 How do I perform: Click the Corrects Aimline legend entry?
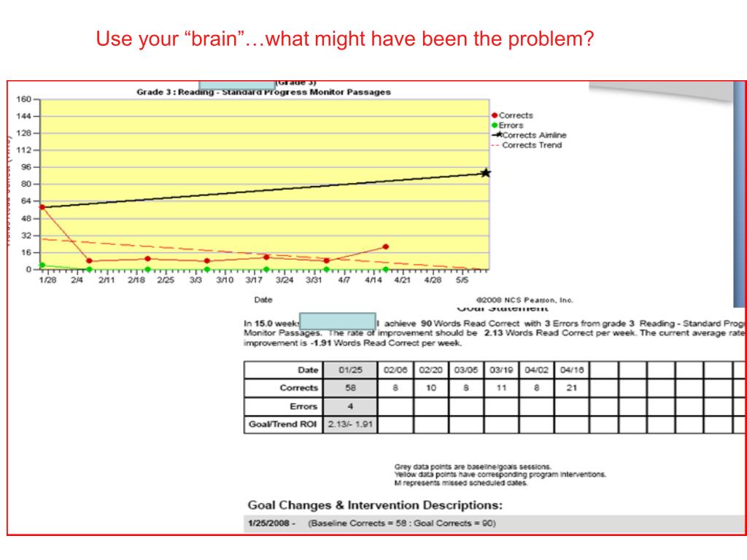(x=529, y=135)
